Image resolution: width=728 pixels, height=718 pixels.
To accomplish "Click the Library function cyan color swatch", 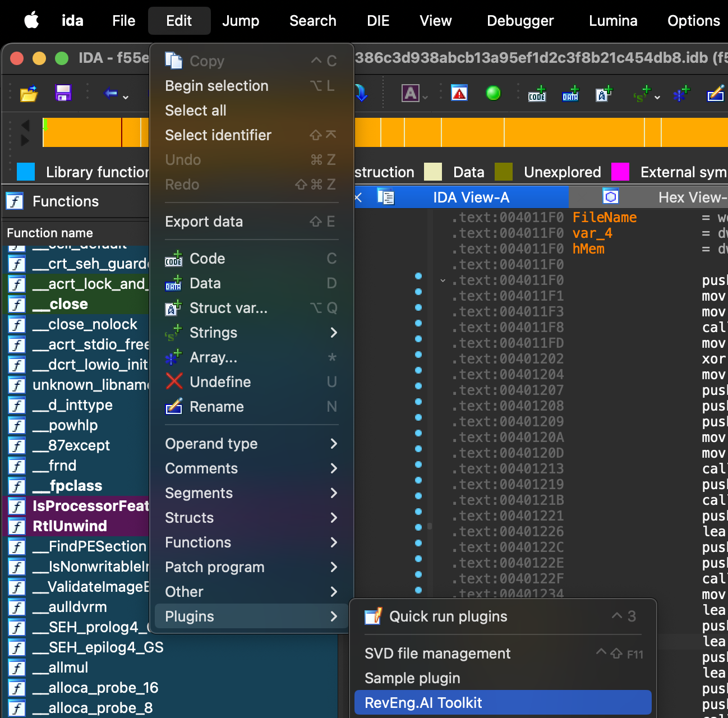I will tap(26, 172).
